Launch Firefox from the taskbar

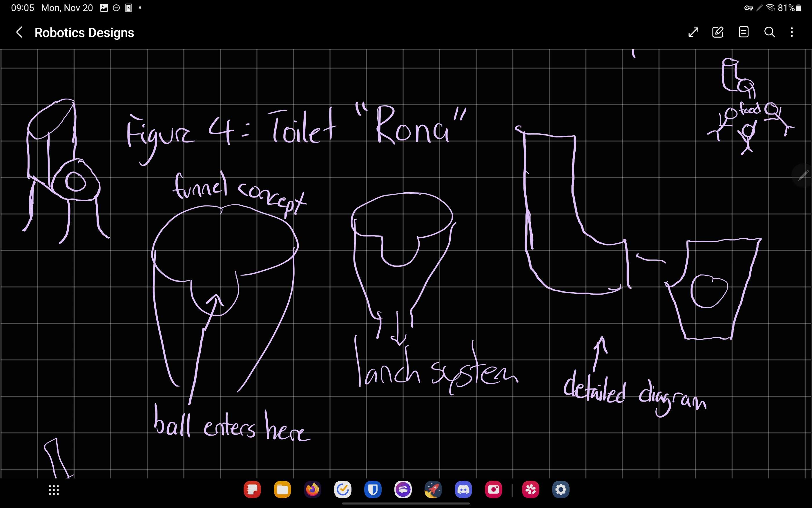pyautogui.click(x=312, y=490)
